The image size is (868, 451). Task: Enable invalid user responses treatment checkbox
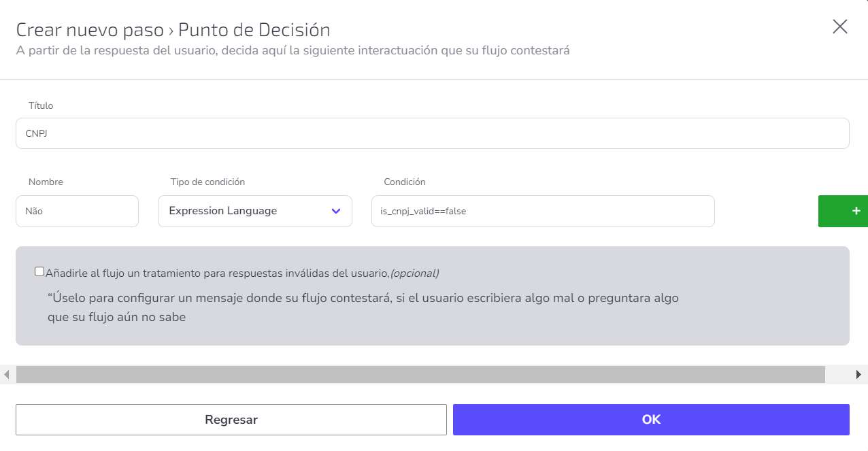39,271
